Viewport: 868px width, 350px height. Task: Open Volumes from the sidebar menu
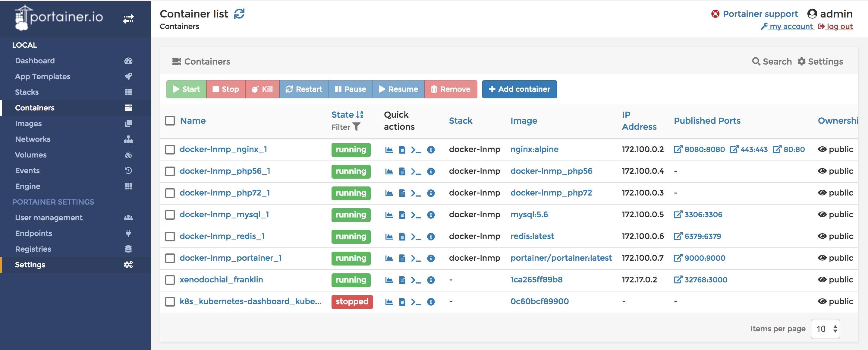(31, 155)
